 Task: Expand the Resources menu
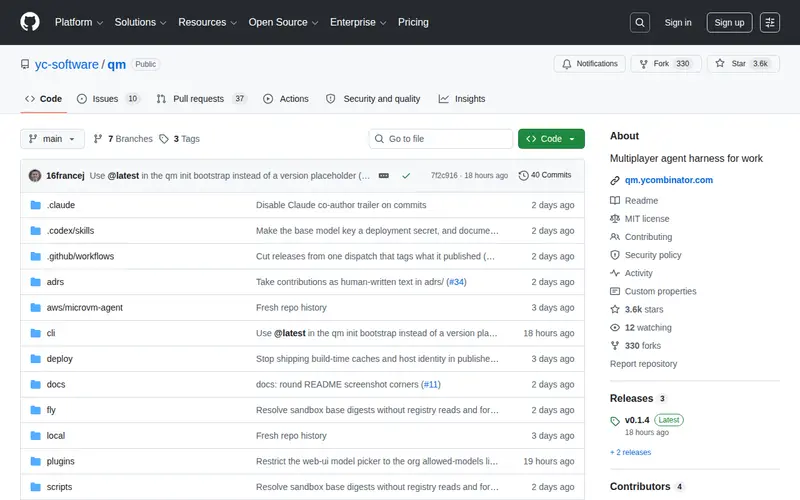coord(207,22)
